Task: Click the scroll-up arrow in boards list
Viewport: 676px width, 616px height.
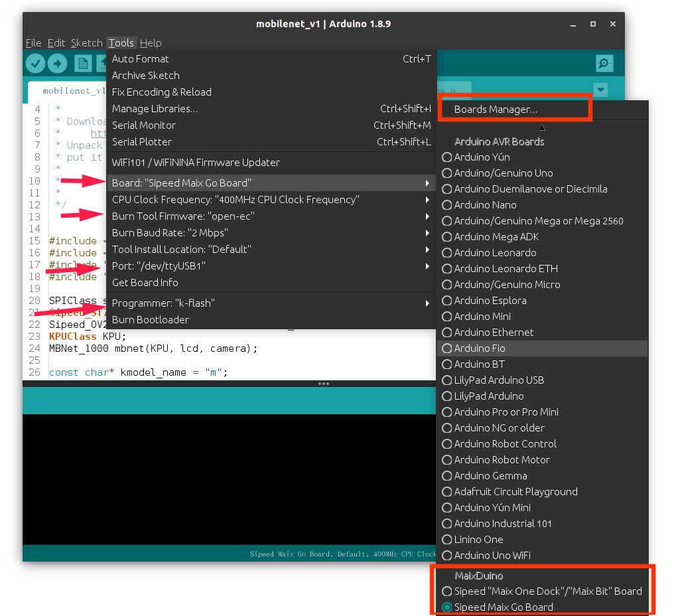Action: (x=543, y=127)
